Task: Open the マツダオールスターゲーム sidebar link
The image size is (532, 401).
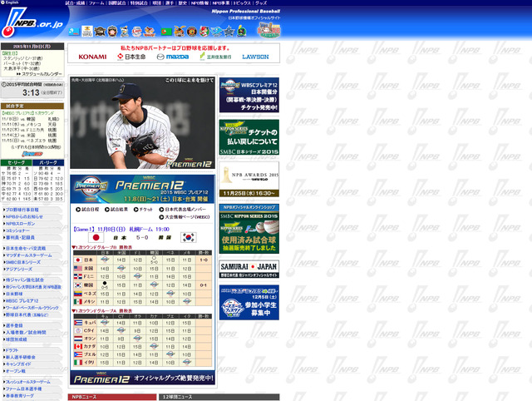Action: (27, 255)
